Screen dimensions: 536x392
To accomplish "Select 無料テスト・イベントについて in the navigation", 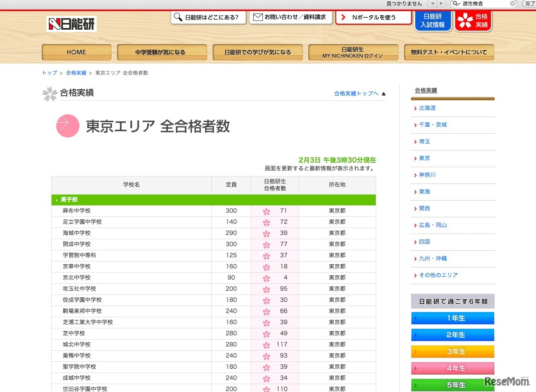I will click(x=449, y=52).
